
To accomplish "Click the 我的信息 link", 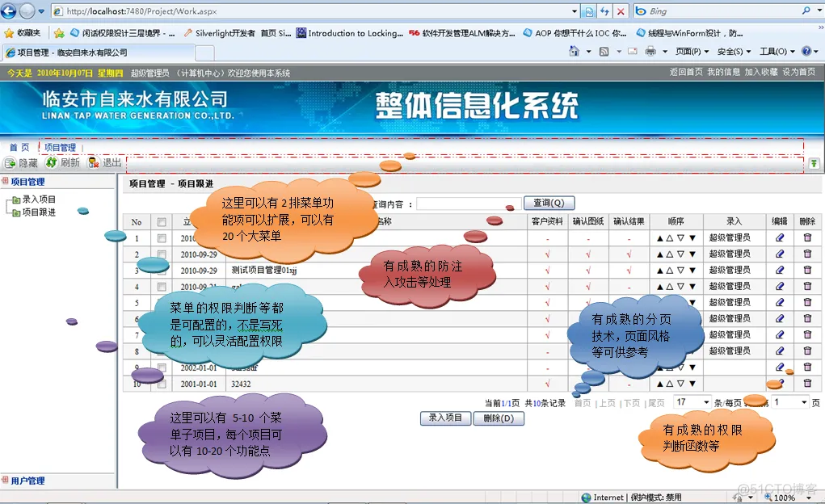I will (723, 72).
